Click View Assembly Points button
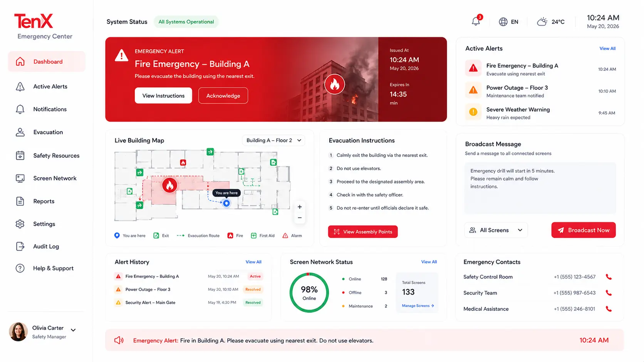The image size is (644, 362). pyautogui.click(x=363, y=232)
